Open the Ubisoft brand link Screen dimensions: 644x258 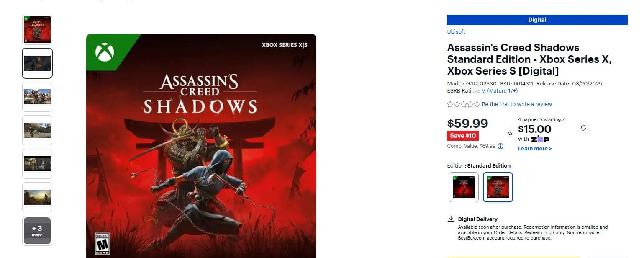tap(456, 31)
